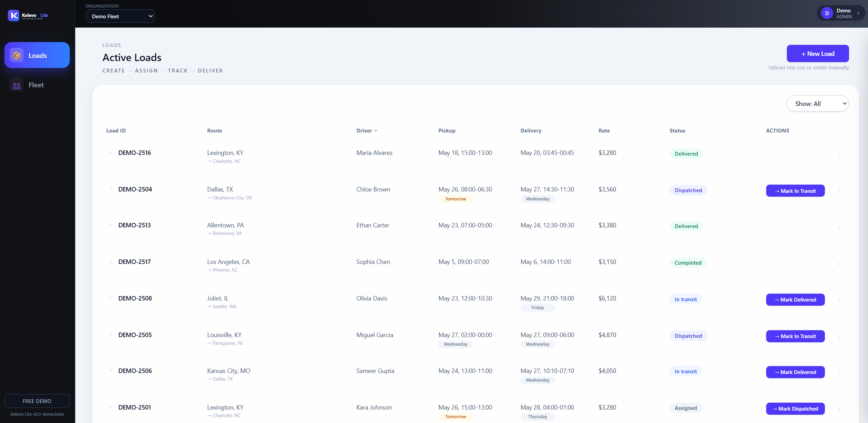
Task: Expand row DEMO-2516 with its chevron
Action: pyautogui.click(x=110, y=153)
